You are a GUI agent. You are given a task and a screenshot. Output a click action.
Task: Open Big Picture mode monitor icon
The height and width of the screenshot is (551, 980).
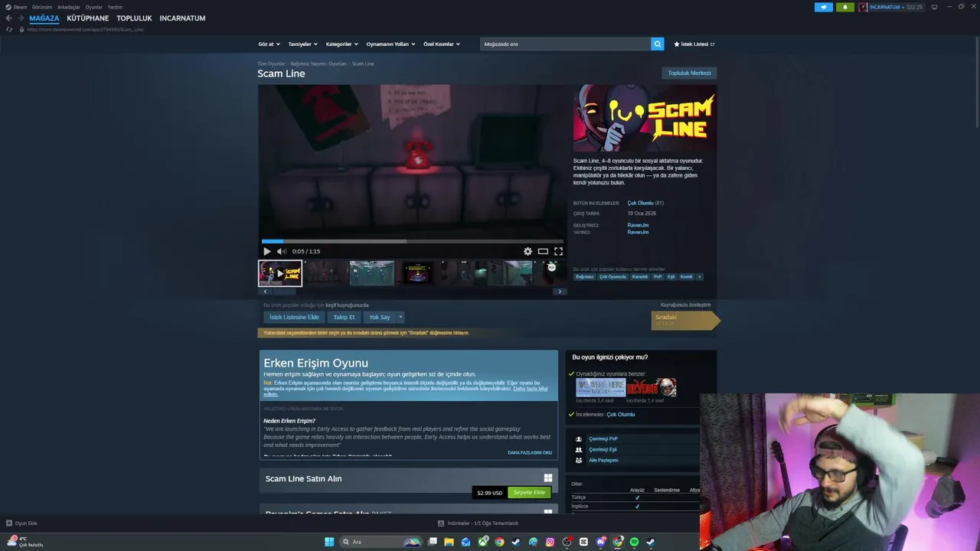point(934,7)
